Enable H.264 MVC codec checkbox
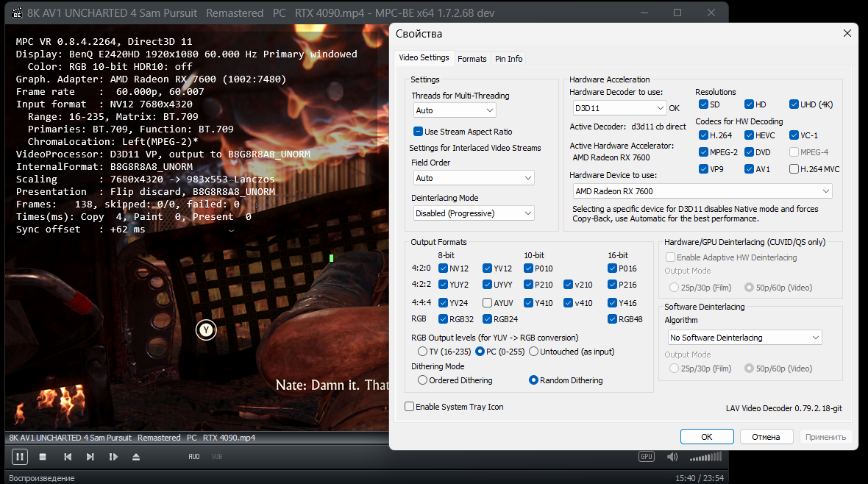Image resolution: width=868 pixels, height=484 pixels. [x=794, y=169]
